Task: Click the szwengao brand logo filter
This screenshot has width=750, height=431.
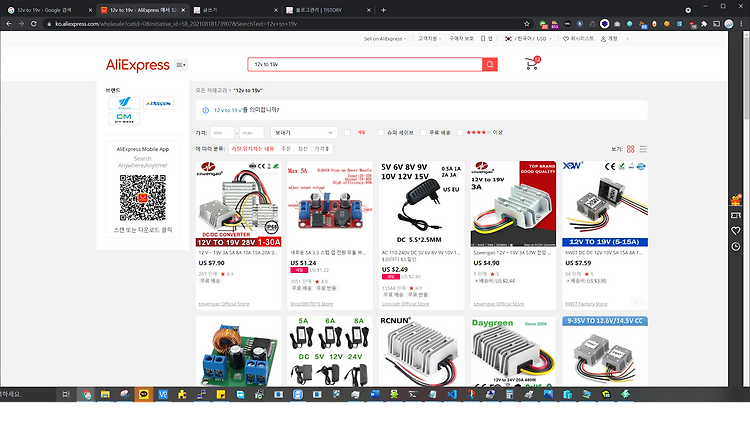Action: [x=124, y=103]
